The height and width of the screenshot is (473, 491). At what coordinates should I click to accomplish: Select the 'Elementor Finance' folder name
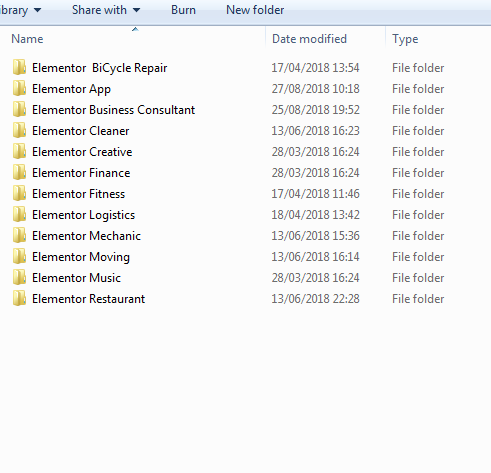81,173
